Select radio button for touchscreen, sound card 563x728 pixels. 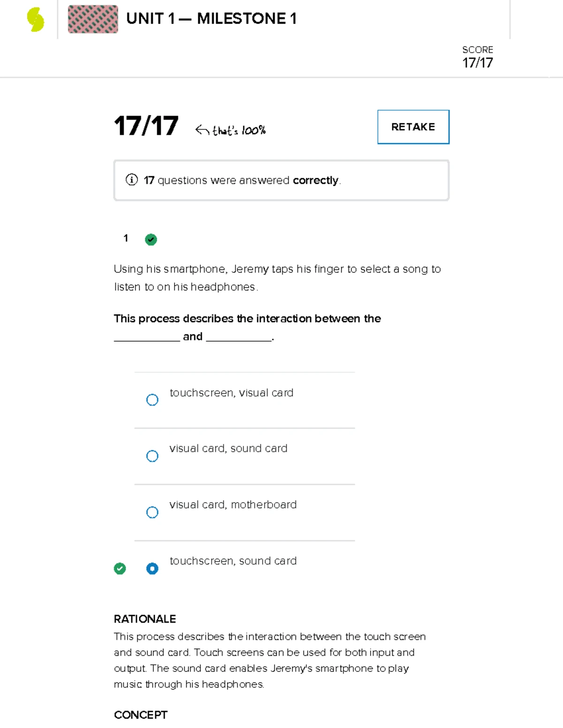[152, 569]
